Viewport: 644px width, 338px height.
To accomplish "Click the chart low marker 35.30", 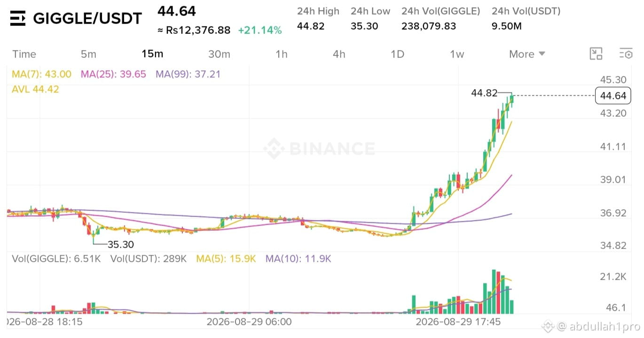I will 121,244.
